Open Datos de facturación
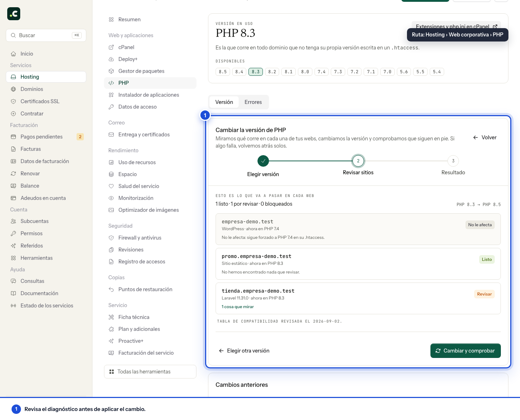The width and height of the screenshot is (520, 420). 46,161
